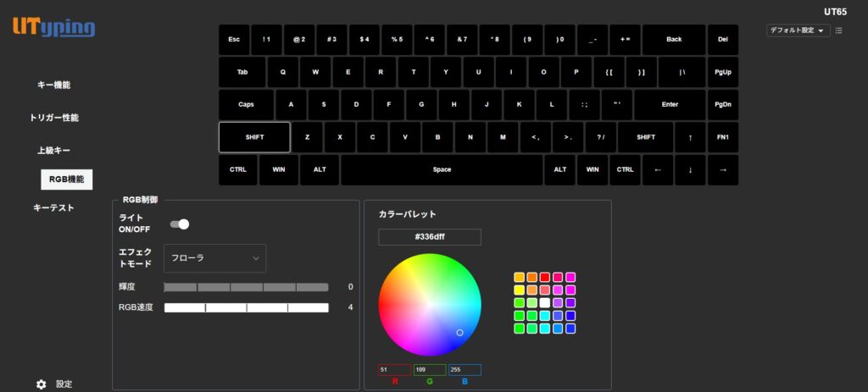Go to the 上級キー section
This screenshot has height=392, width=868.
[x=53, y=150]
